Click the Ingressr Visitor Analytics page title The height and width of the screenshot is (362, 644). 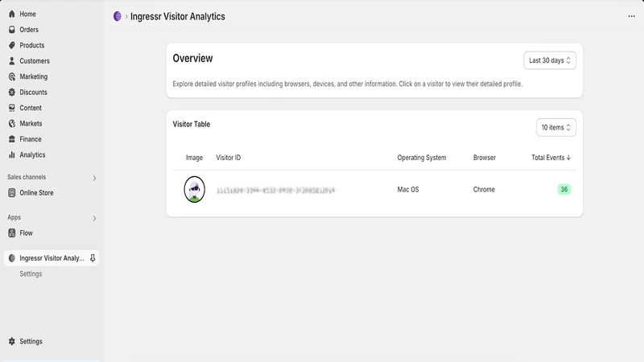(177, 16)
